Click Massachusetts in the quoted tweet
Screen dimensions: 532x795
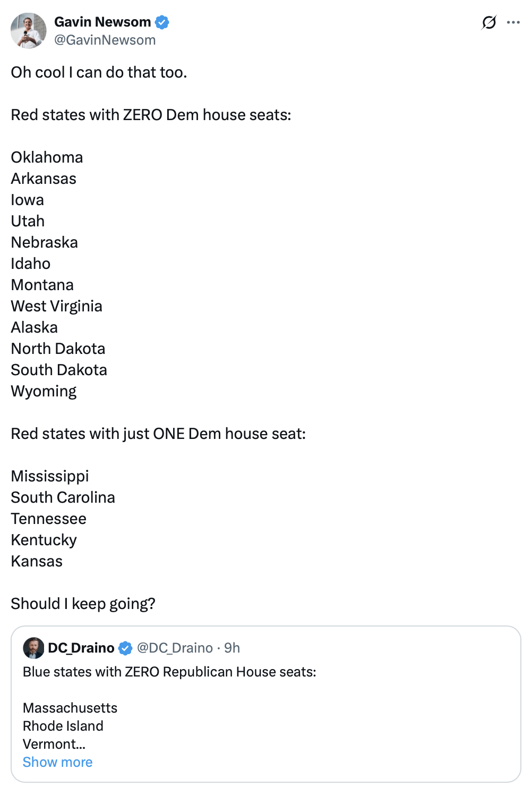coord(70,708)
